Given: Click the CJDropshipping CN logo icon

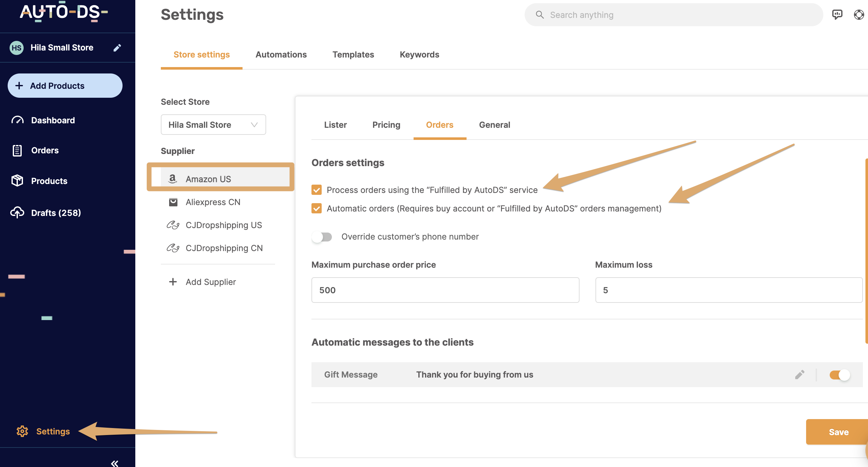Looking at the screenshot, I should tap(173, 248).
